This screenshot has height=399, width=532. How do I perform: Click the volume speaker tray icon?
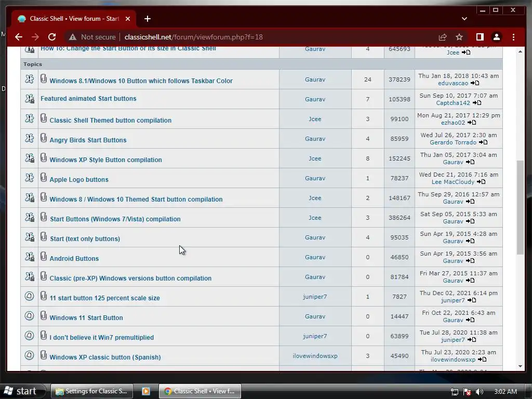pyautogui.click(x=480, y=392)
